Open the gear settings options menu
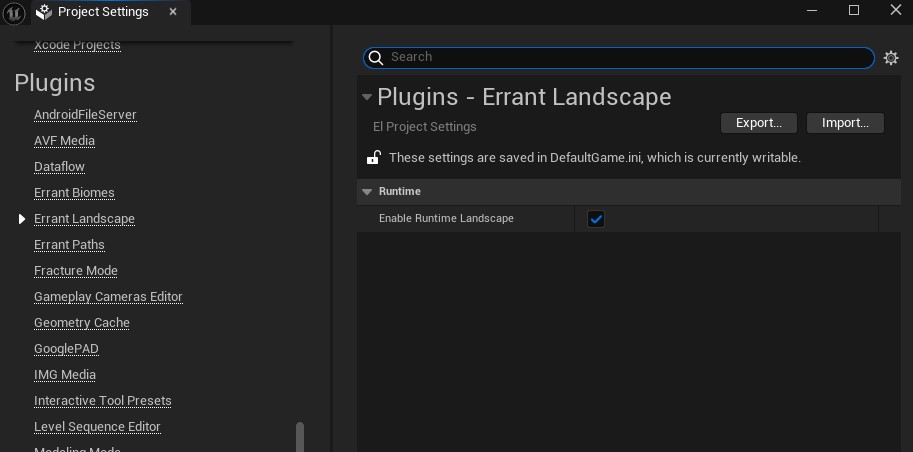 (891, 58)
